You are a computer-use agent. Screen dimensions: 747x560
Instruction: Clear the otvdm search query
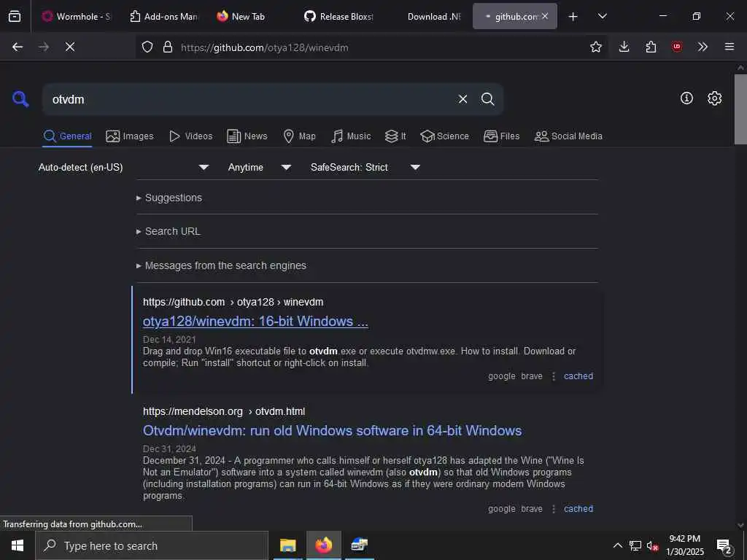coord(462,99)
